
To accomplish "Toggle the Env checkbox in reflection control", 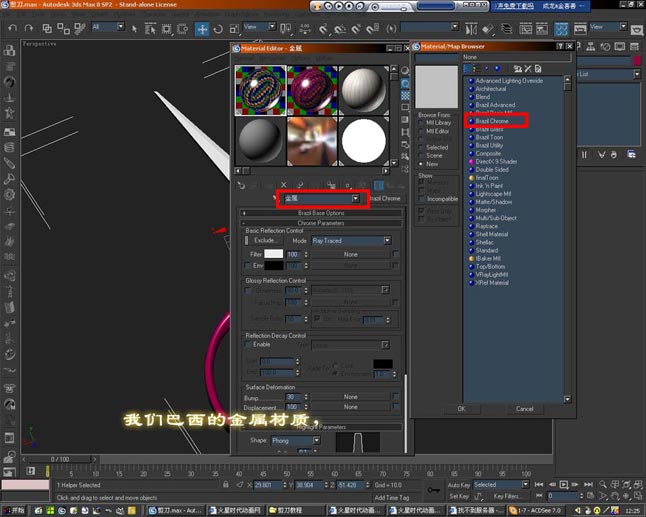I will (x=248, y=266).
